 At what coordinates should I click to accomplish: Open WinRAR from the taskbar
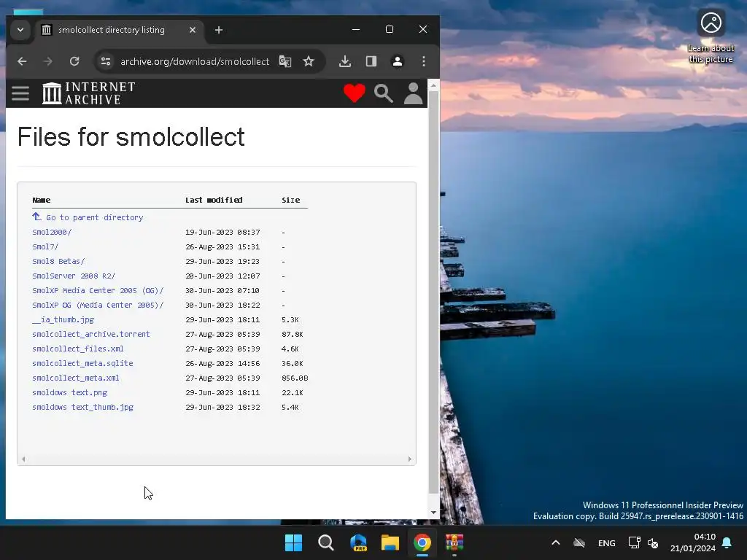[x=454, y=542]
